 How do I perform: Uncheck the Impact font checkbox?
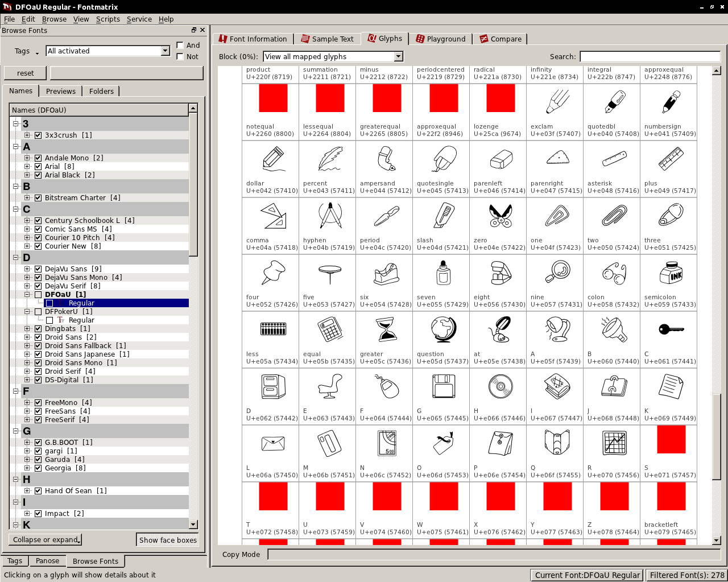click(x=38, y=514)
